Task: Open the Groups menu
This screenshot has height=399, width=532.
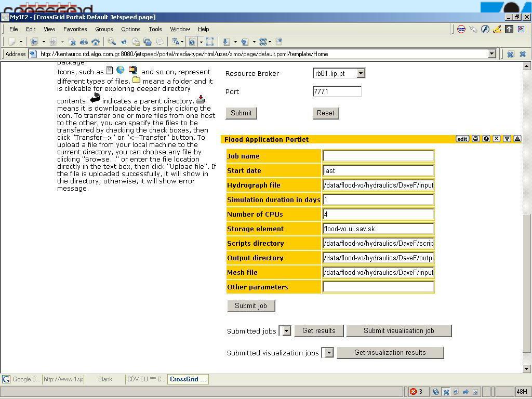Action: coord(104,29)
